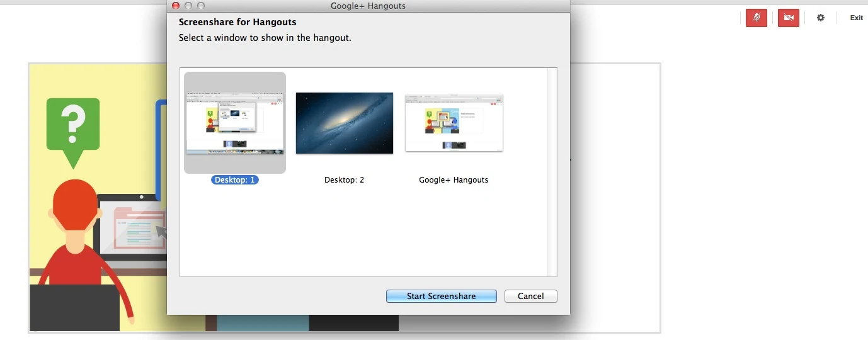Click the Start Screenshare button
The image size is (868, 340).
point(442,296)
